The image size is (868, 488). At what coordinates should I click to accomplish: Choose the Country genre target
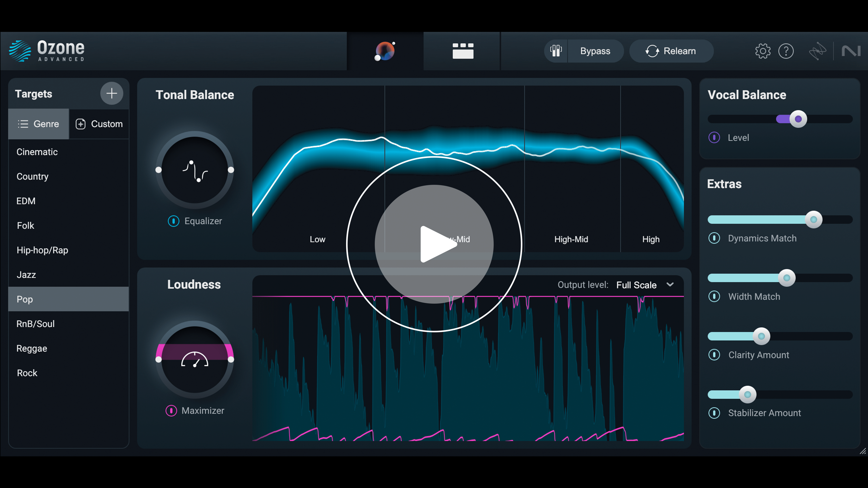pyautogui.click(x=68, y=176)
